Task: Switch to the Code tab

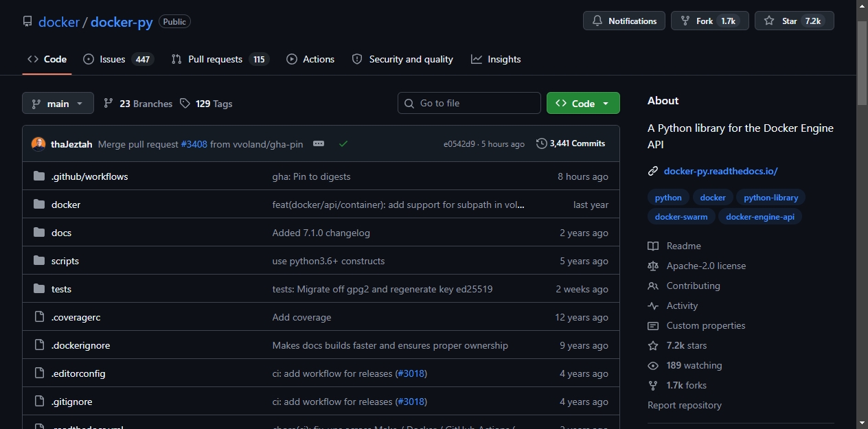Action: [x=47, y=59]
